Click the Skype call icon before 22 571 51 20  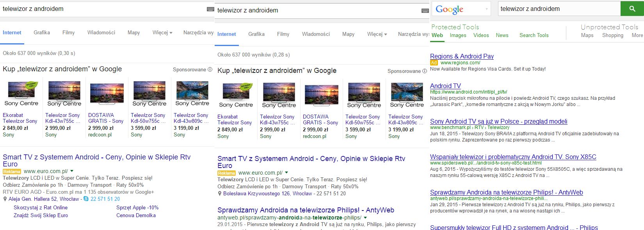(x=86, y=199)
